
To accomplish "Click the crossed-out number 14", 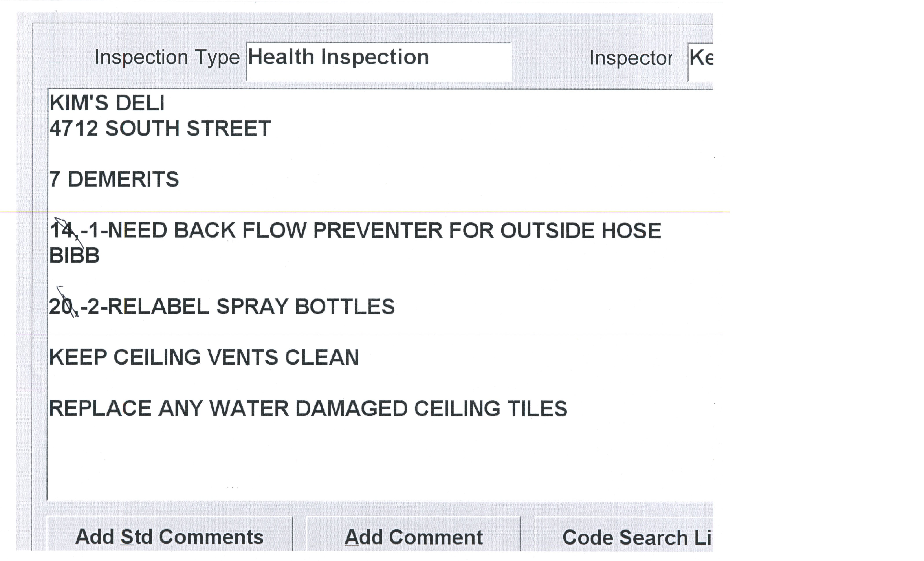I will pos(62,230).
